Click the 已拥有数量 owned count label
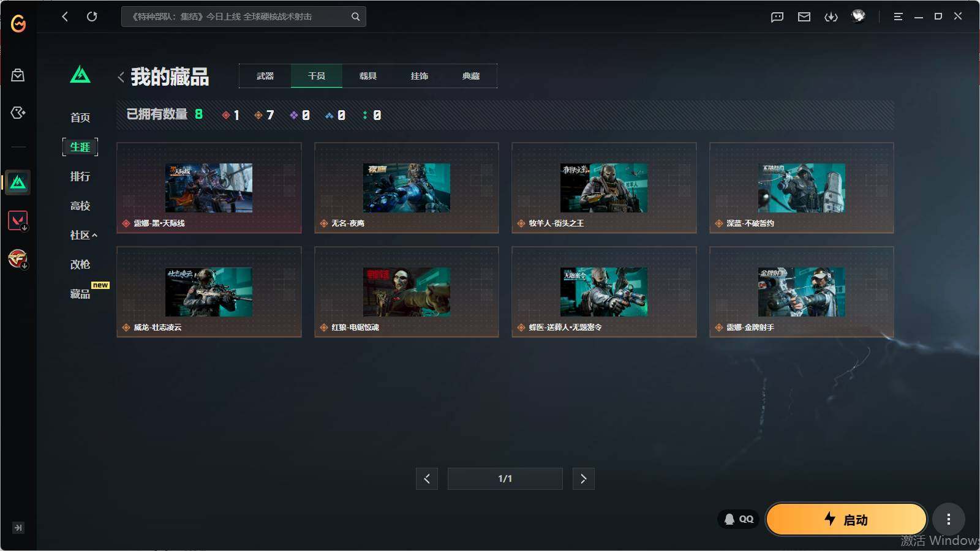 coord(157,114)
